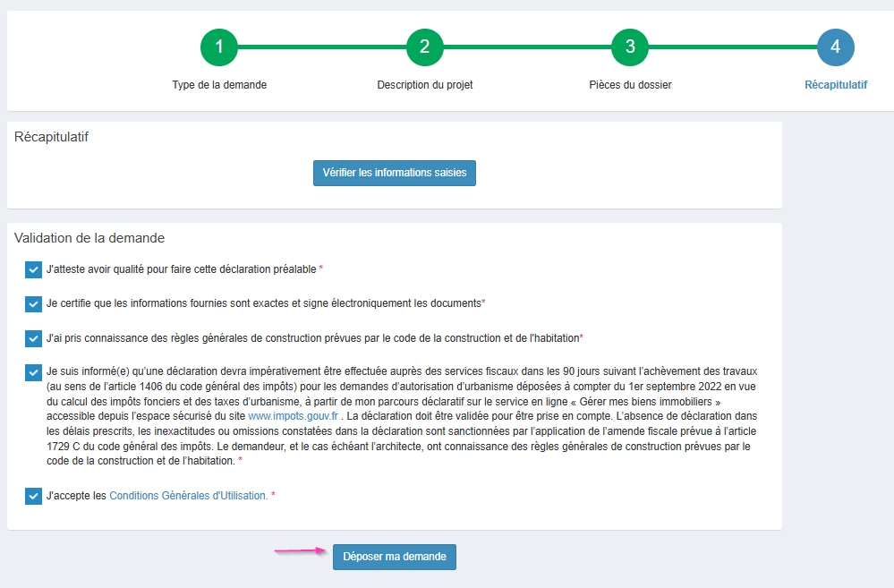894x588 pixels.
Task: Go to step 2 numbered circle
Action: [425, 47]
